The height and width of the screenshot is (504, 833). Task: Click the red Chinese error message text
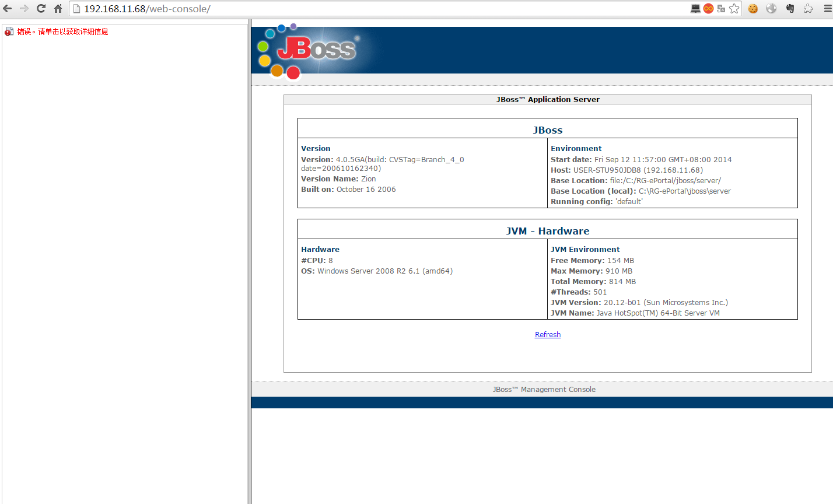(62, 32)
